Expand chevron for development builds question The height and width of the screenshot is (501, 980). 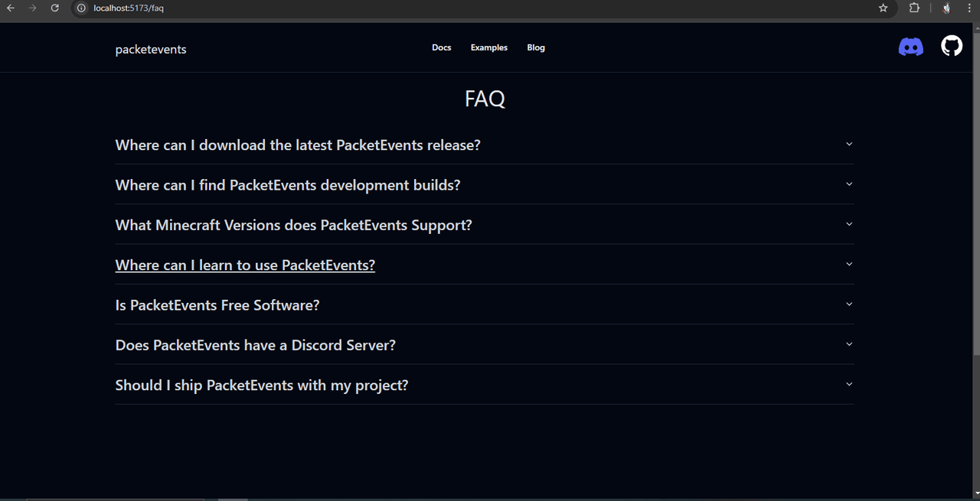(x=848, y=184)
